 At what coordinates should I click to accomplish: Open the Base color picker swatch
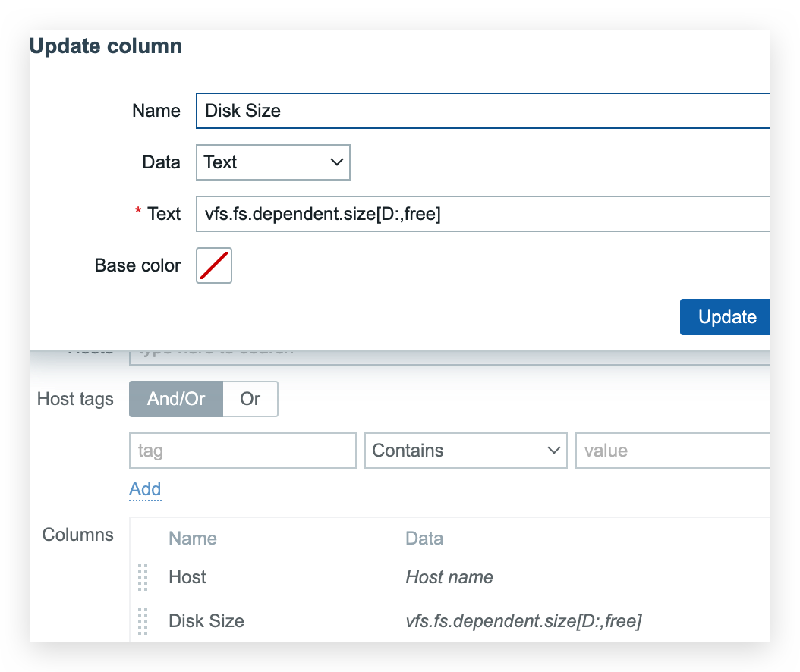214,265
